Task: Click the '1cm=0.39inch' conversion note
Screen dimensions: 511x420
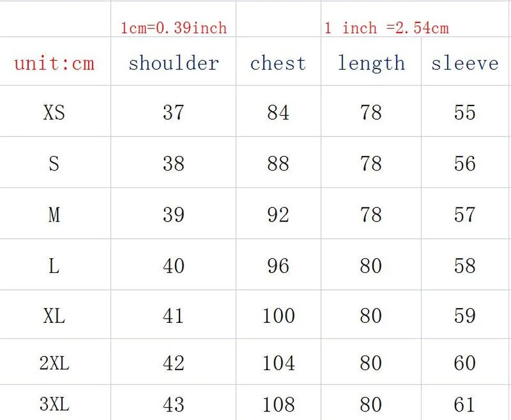Action: pyautogui.click(x=174, y=27)
